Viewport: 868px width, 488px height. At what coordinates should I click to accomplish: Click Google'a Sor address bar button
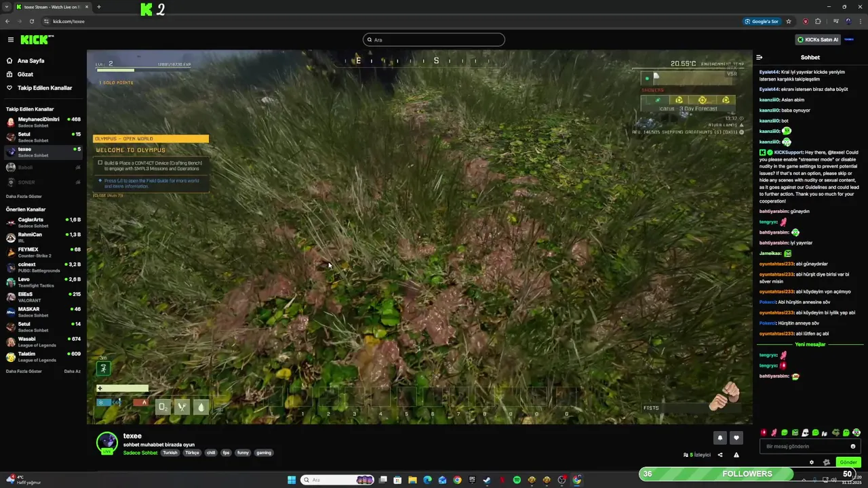click(x=762, y=21)
